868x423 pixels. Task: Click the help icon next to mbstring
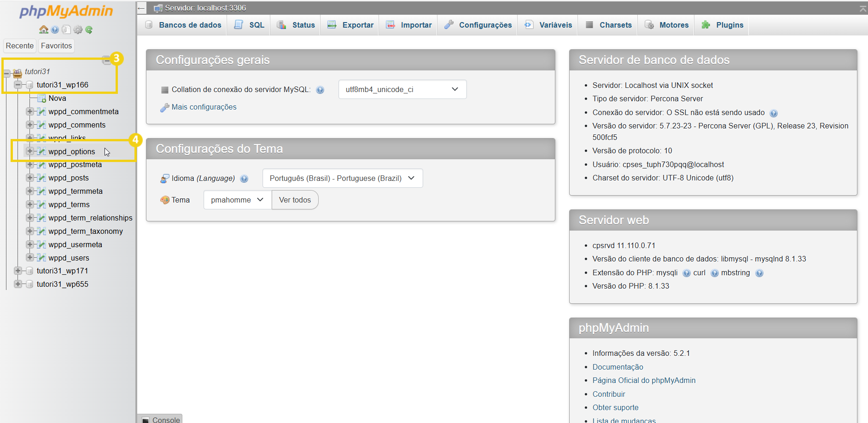click(759, 273)
